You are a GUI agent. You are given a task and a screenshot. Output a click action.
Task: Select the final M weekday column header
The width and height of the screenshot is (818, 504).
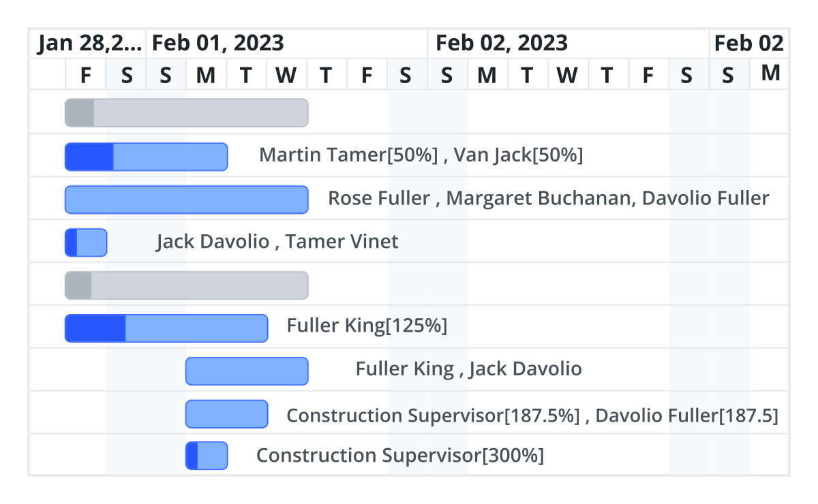coord(769,74)
